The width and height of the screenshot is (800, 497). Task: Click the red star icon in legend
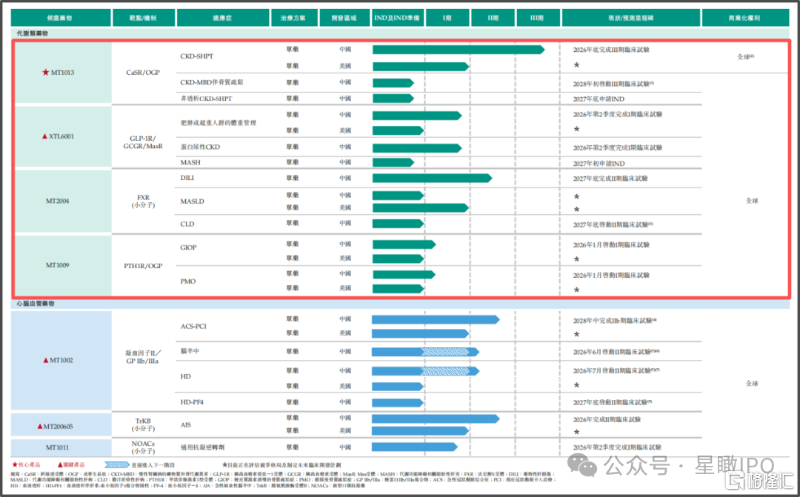(x=15, y=464)
